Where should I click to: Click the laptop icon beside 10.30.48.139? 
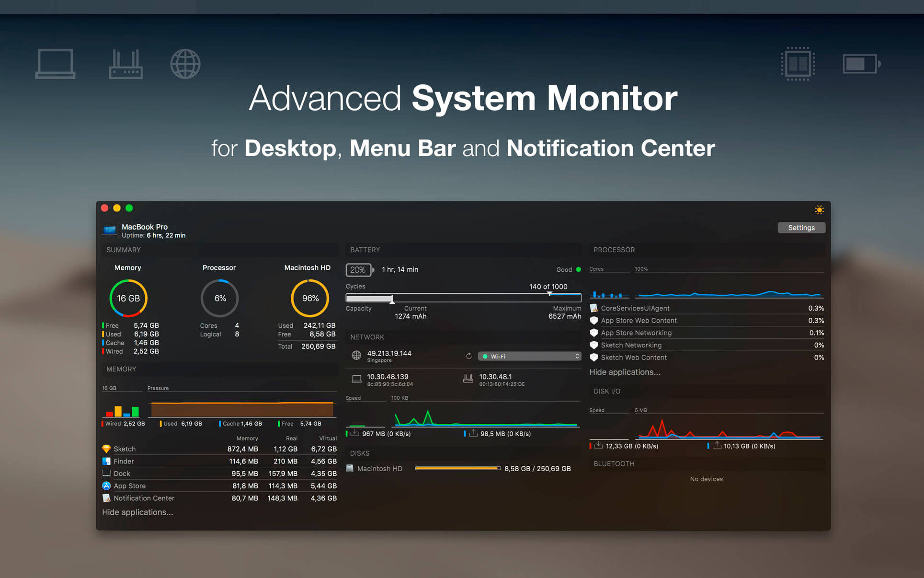click(x=356, y=379)
